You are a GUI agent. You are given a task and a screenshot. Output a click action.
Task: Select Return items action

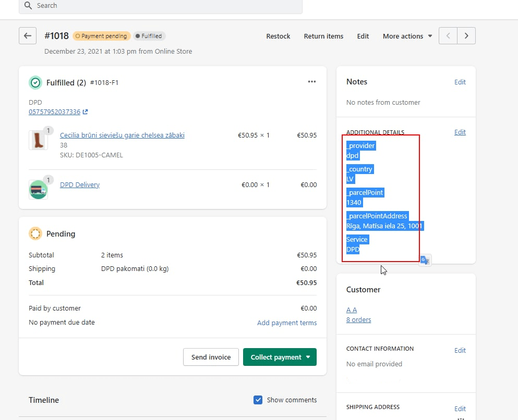[x=323, y=36]
